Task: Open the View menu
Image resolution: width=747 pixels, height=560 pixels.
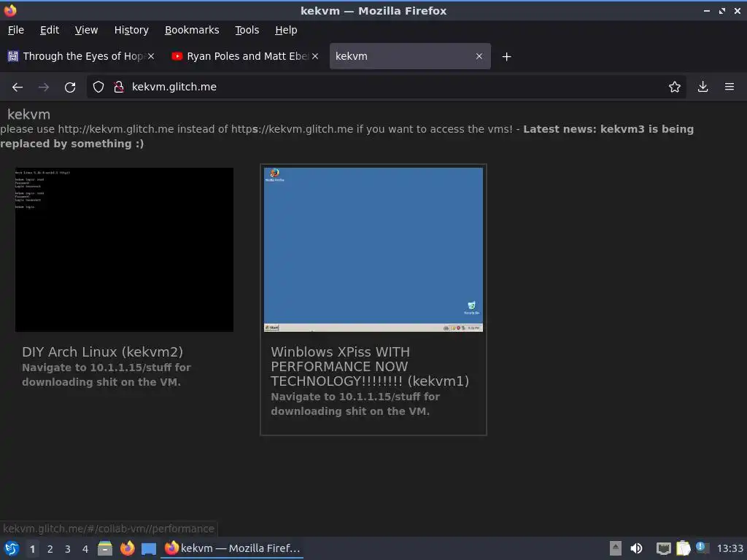Action: point(86,30)
